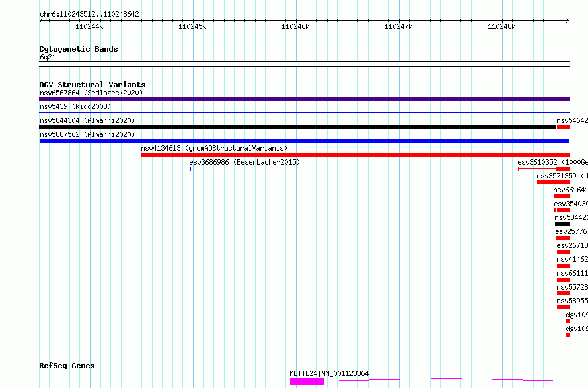Select the short black nsv58442 variant bar
The height and width of the screenshot is (388, 588).
click(x=562, y=224)
